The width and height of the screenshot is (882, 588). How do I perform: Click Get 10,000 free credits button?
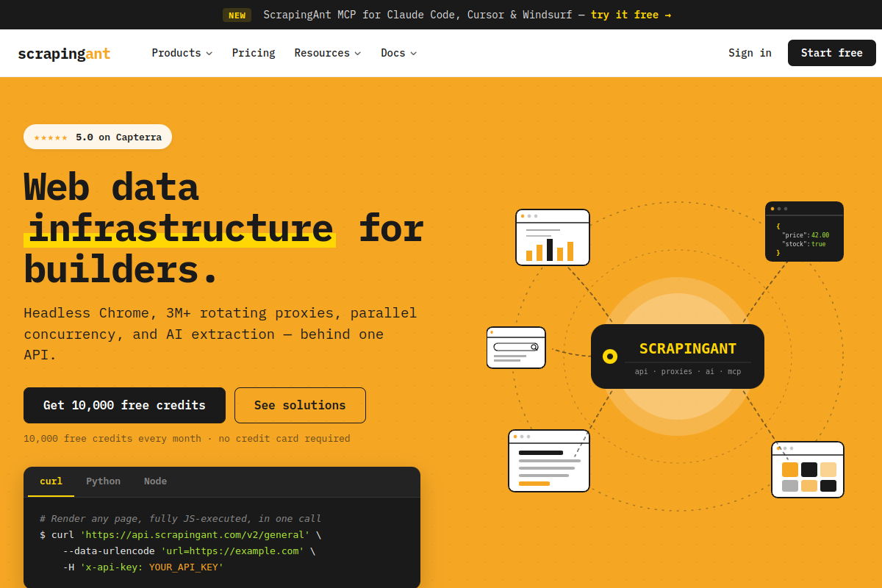click(124, 405)
